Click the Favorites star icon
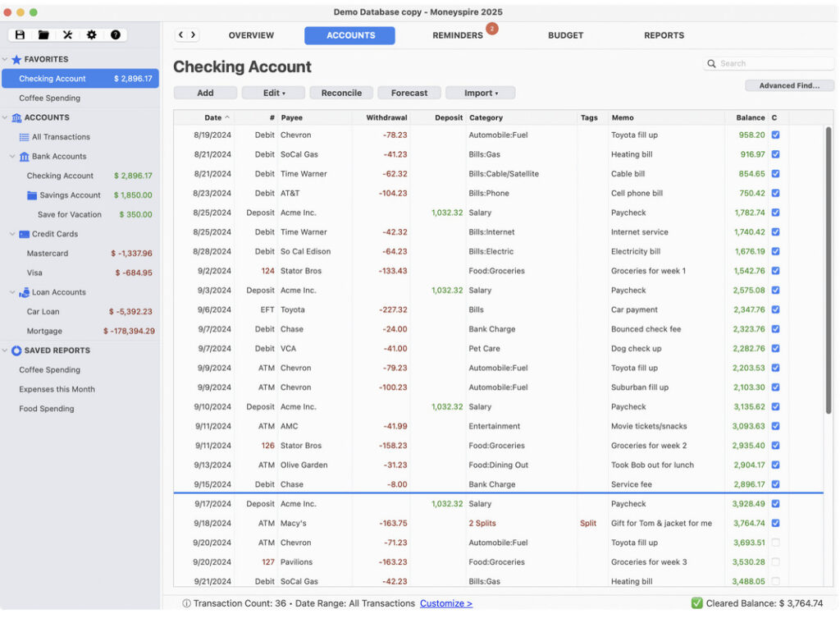This screenshot has width=840, height=623. [x=16, y=60]
